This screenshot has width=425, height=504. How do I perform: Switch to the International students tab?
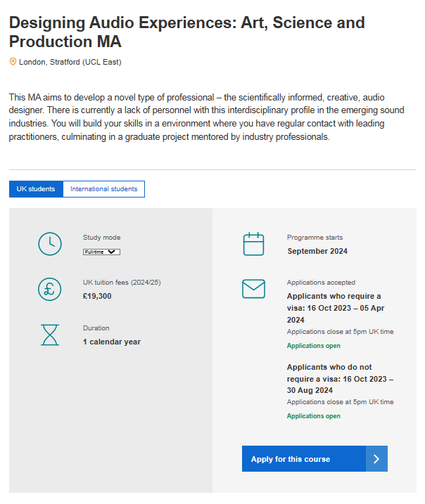click(x=103, y=189)
